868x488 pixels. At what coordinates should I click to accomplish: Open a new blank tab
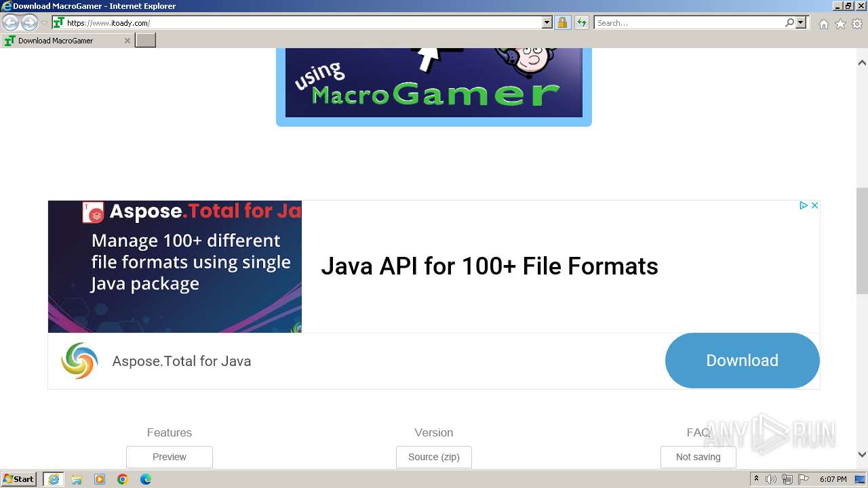(146, 41)
